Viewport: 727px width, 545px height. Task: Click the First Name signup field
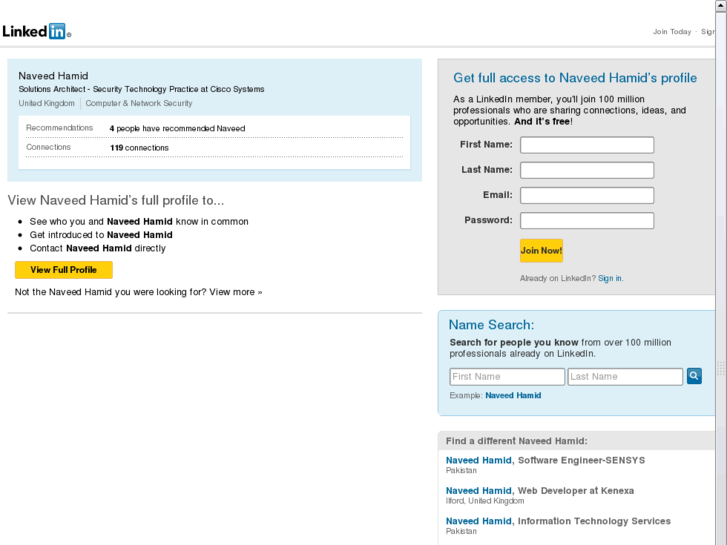click(587, 145)
